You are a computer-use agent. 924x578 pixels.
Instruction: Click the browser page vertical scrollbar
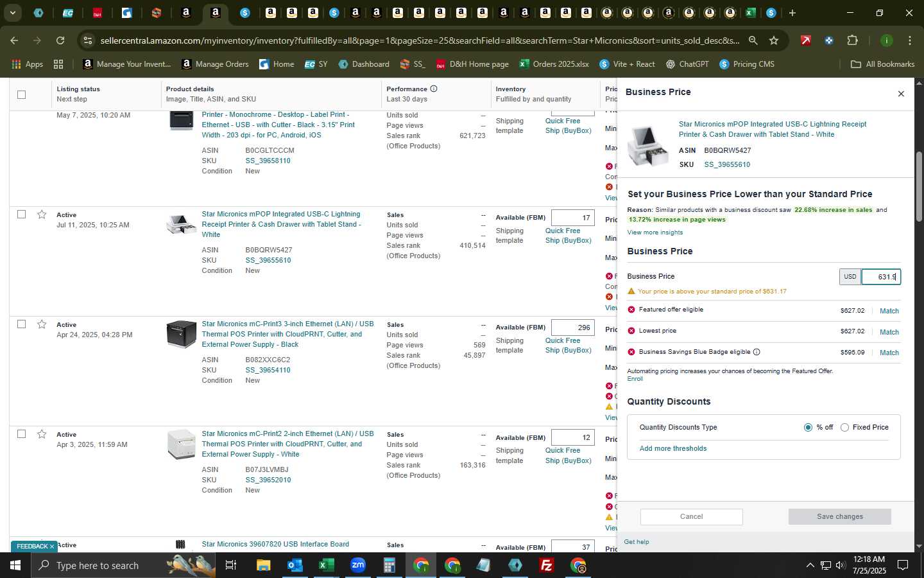[919, 187]
